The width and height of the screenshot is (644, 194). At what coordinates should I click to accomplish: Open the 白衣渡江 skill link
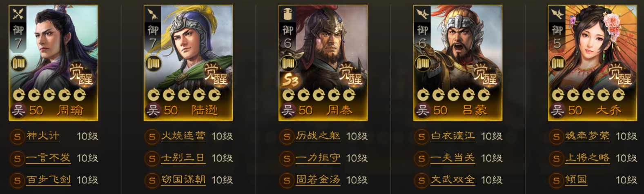pyautogui.click(x=452, y=136)
